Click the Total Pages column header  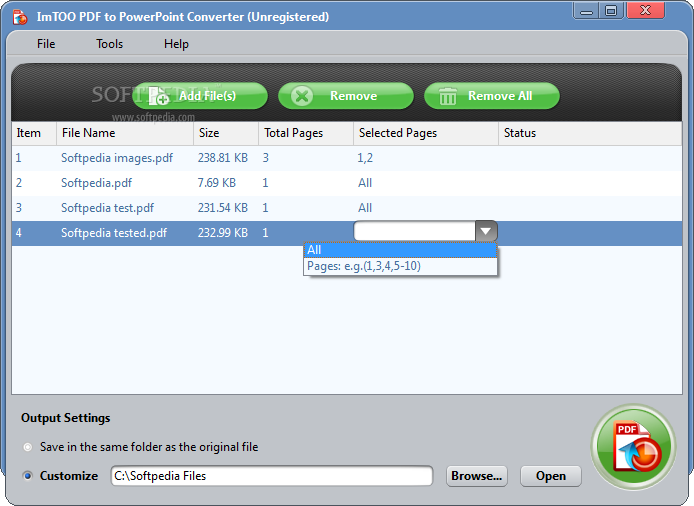pyautogui.click(x=306, y=133)
